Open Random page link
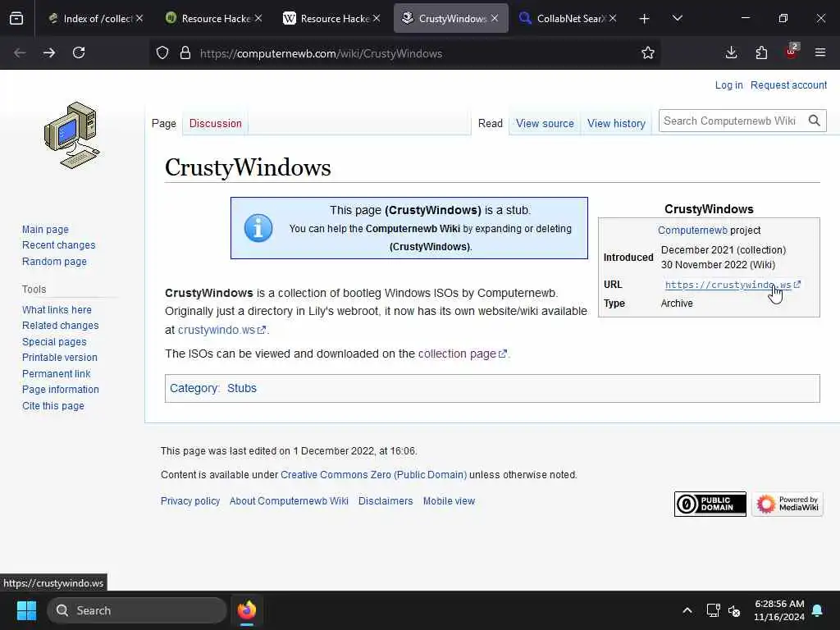The height and width of the screenshot is (630, 840). (54, 262)
